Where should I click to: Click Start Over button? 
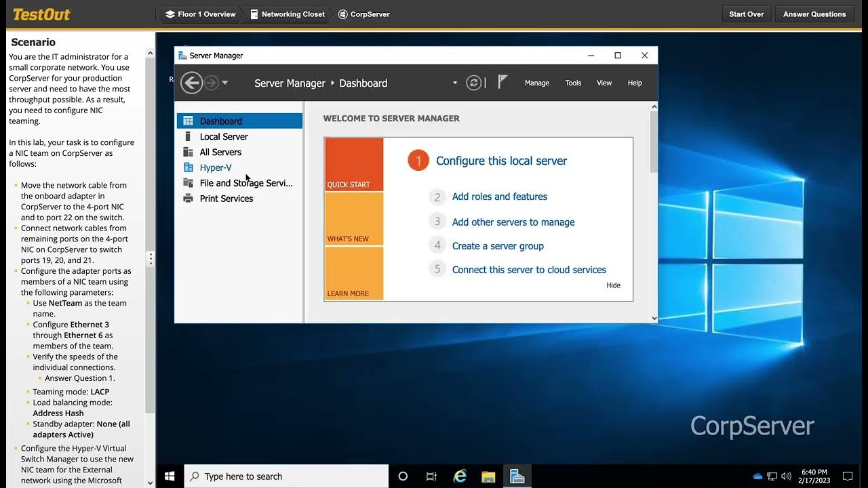tap(747, 14)
